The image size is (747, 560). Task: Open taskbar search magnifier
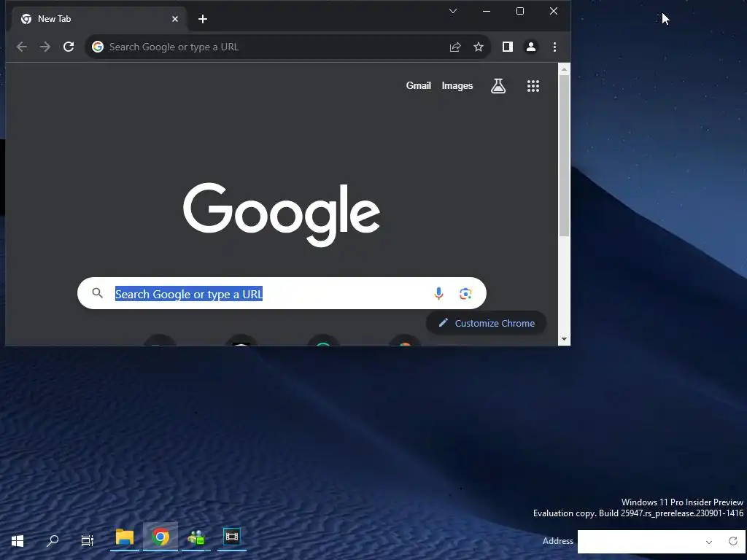(x=53, y=540)
